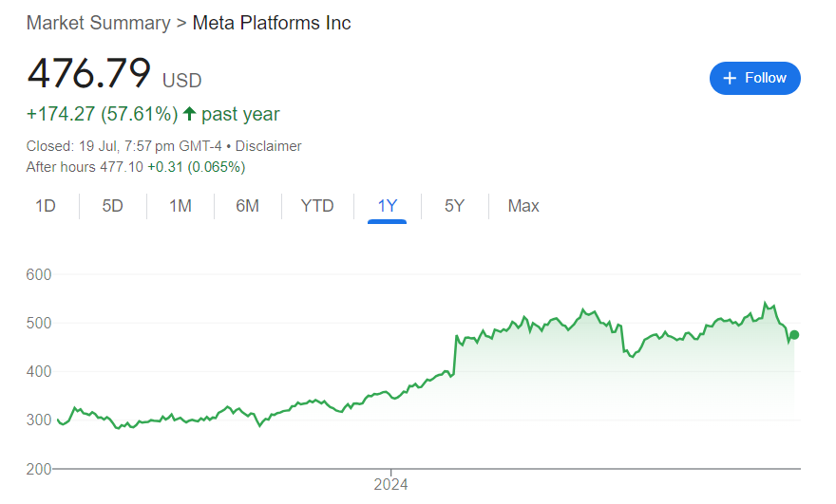Click the 200 baseline price label
Image resolution: width=836 pixels, height=504 pixels.
point(38,469)
